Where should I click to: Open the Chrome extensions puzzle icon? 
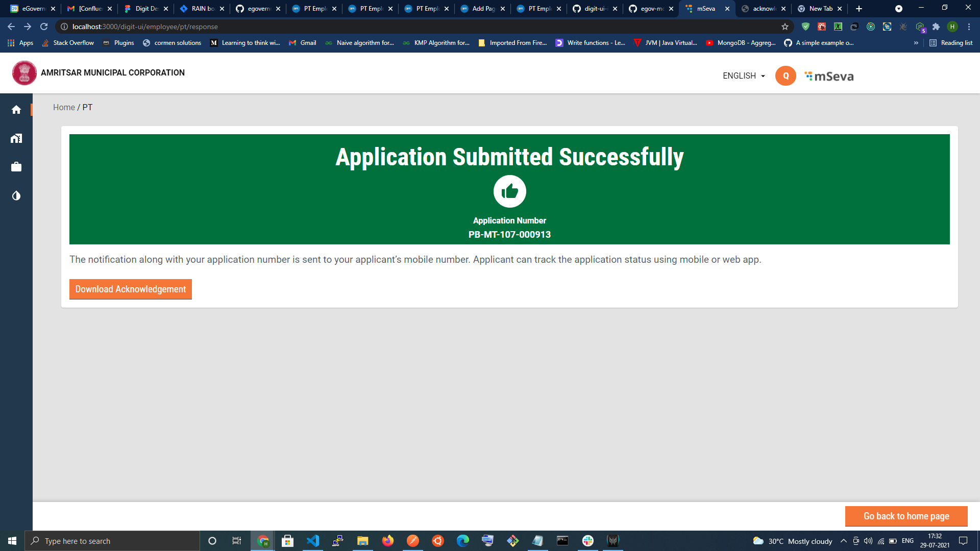(936, 27)
